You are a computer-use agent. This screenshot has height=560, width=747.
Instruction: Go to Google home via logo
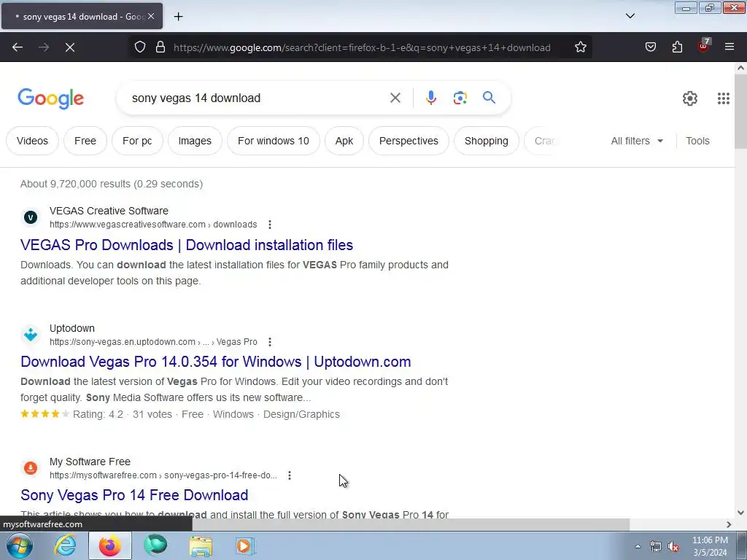click(x=51, y=98)
